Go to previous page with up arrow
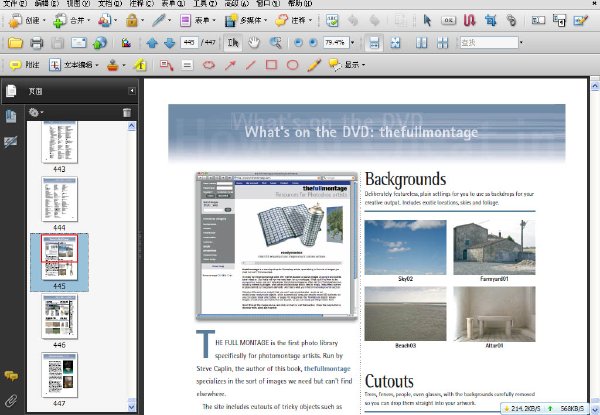 click(152, 43)
